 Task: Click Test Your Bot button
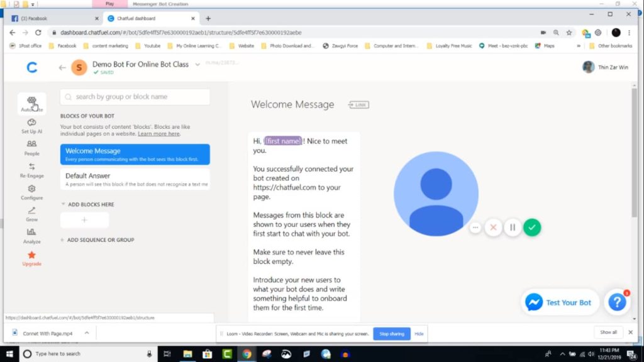click(x=560, y=302)
